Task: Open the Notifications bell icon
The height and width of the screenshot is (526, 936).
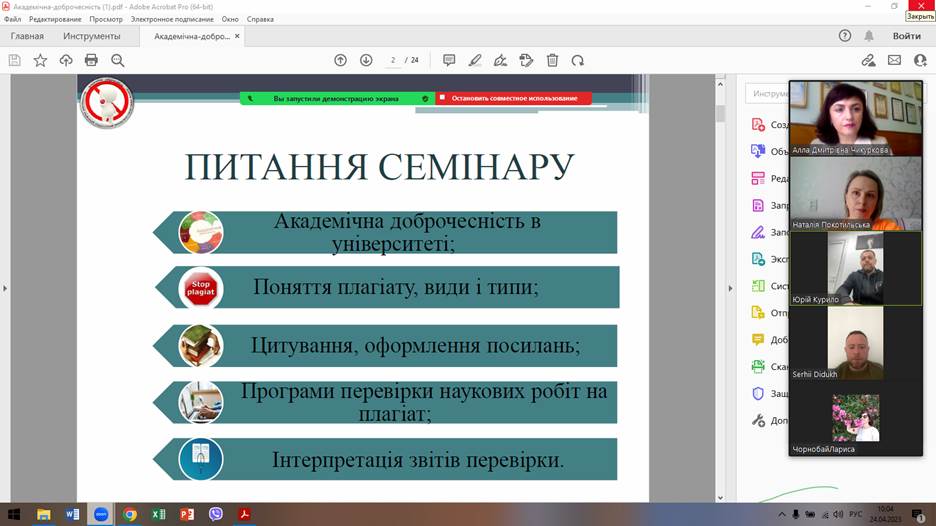Action: click(x=869, y=36)
